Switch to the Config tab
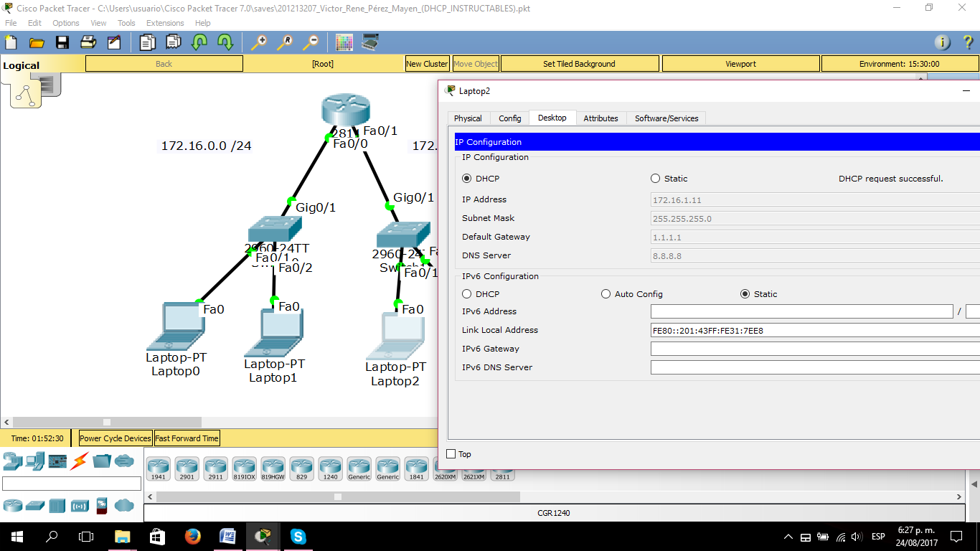Image resolution: width=980 pixels, height=551 pixels. coord(510,118)
